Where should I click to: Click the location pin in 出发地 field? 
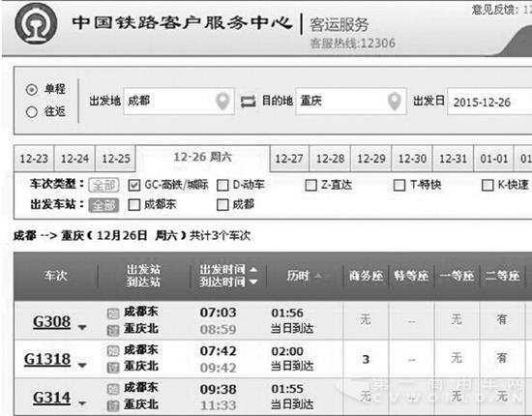point(222,101)
